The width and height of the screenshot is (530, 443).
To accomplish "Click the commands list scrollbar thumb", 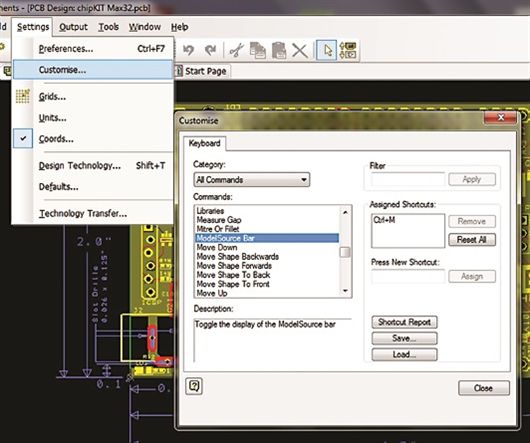I will click(x=345, y=252).
